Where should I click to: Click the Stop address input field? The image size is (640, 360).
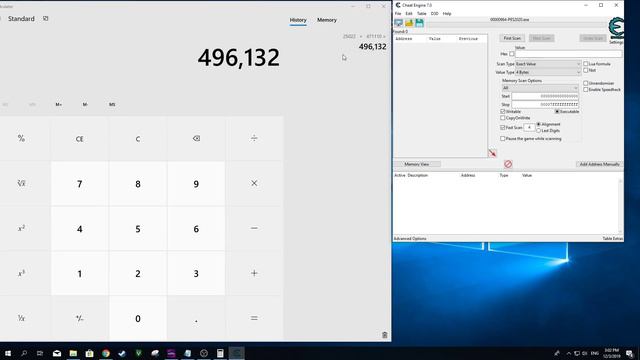(x=545, y=104)
